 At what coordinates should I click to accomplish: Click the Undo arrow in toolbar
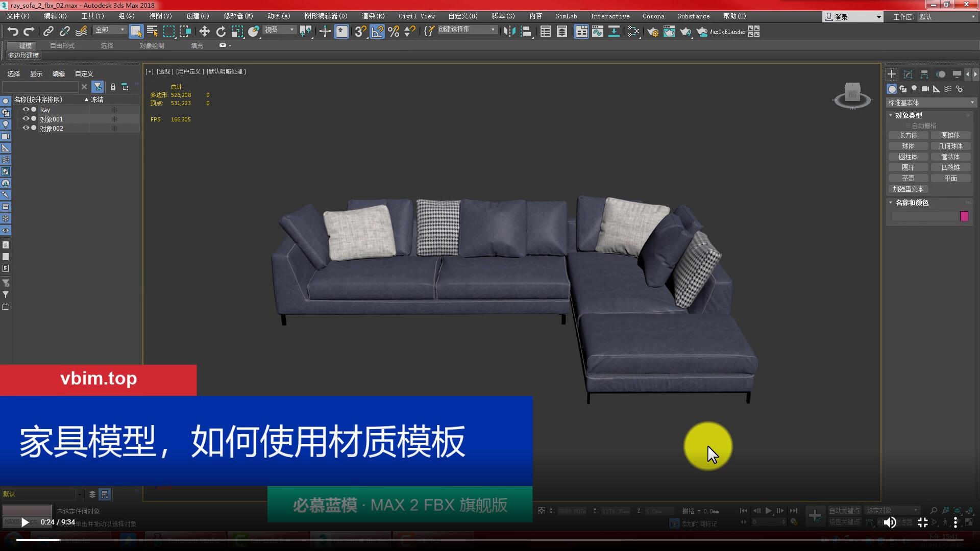point(13,32)
